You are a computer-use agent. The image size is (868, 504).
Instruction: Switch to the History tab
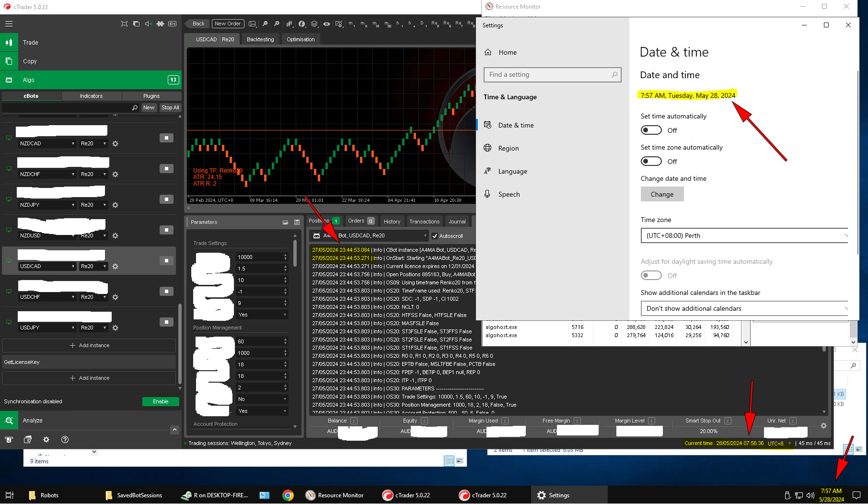click(392, 222)
